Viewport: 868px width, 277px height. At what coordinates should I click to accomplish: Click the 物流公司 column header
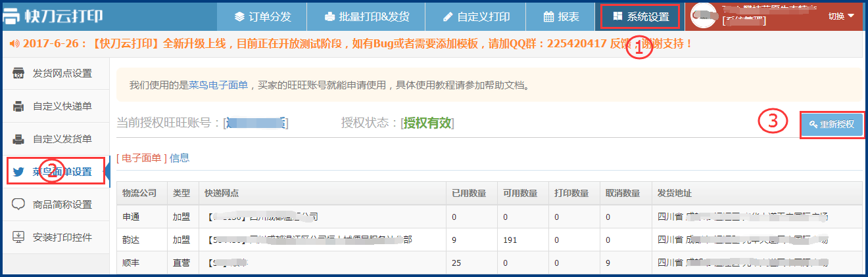[x=139, y=193]
